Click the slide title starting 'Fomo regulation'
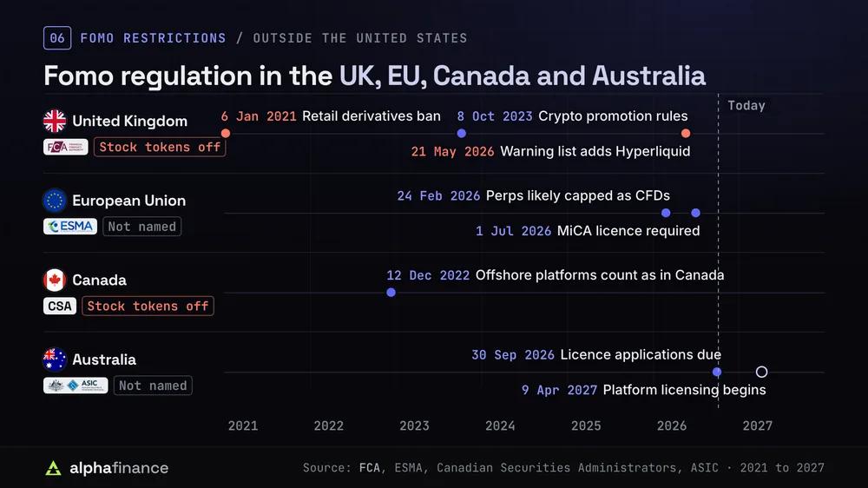This screenshot has width=868, height=488. pyautogui.click(x=375, y=76)
